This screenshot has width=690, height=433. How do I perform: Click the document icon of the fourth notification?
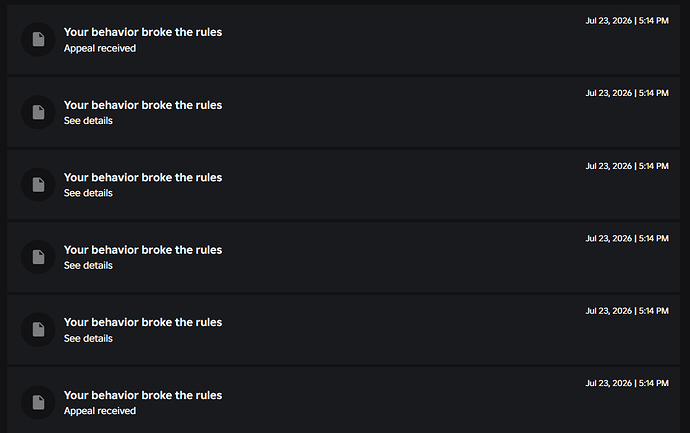38,257
